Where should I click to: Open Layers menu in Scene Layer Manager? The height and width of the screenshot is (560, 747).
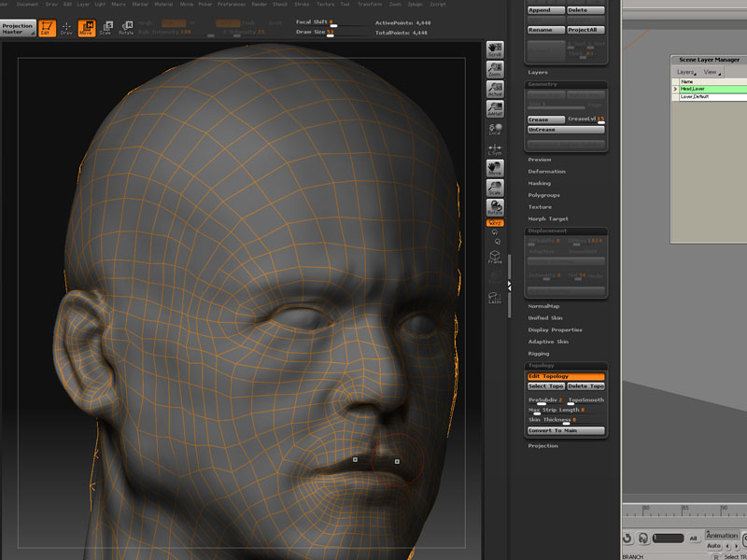point(685,72)
